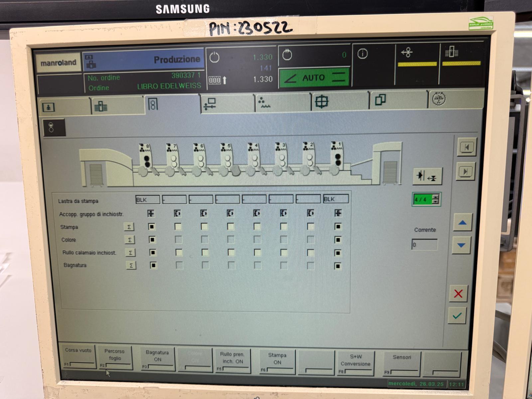Click the Stampa sum (Σ) button
The width and height of the screenshot is (532, 399).
[129, 227]
